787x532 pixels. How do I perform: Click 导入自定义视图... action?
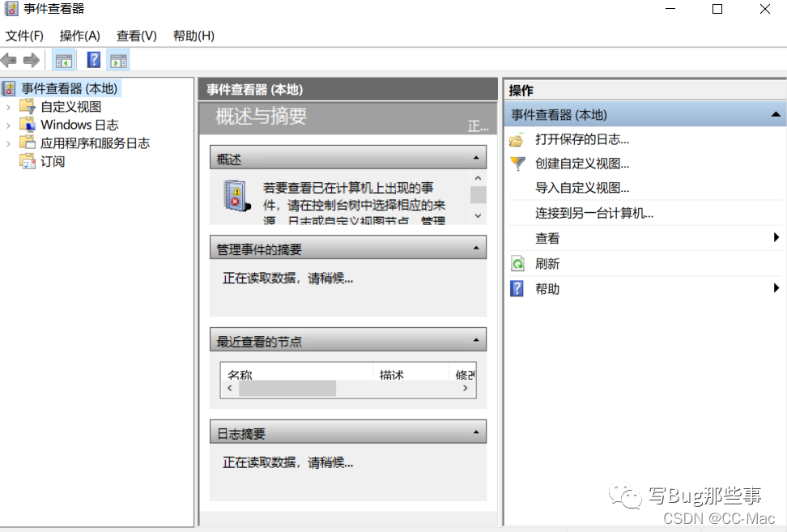point(581,188)
